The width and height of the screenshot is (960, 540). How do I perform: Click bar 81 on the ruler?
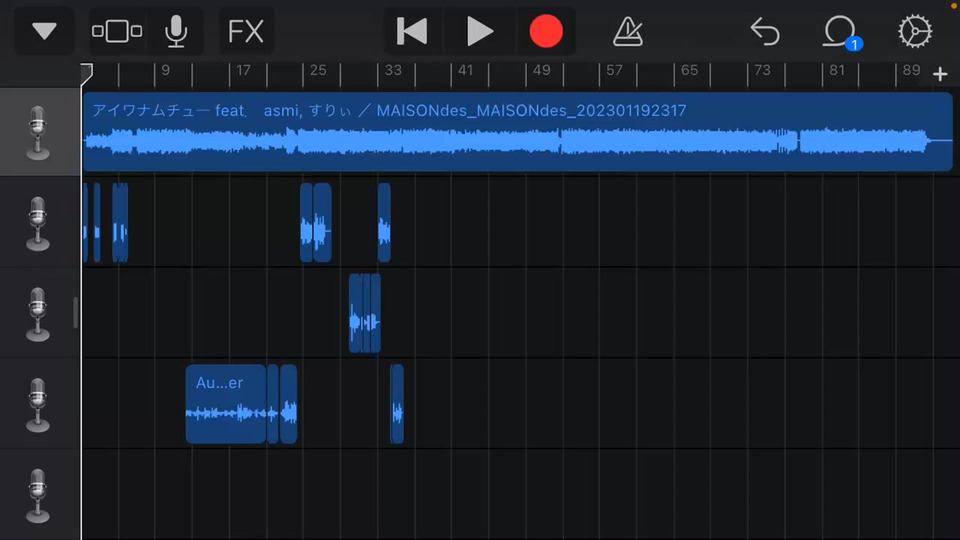tap(837, 70)
